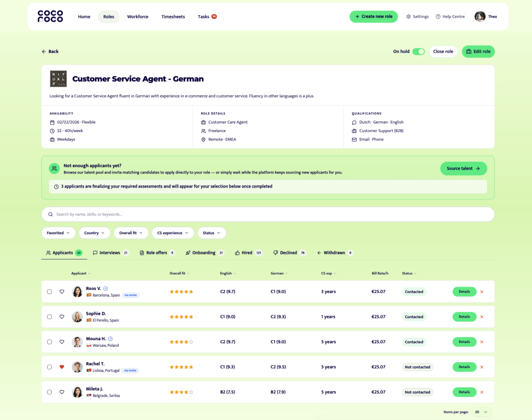The height and width of the screenshot is (420, 532).
Task: Remove Sophie D. using the red X
Action: (482, 317)
